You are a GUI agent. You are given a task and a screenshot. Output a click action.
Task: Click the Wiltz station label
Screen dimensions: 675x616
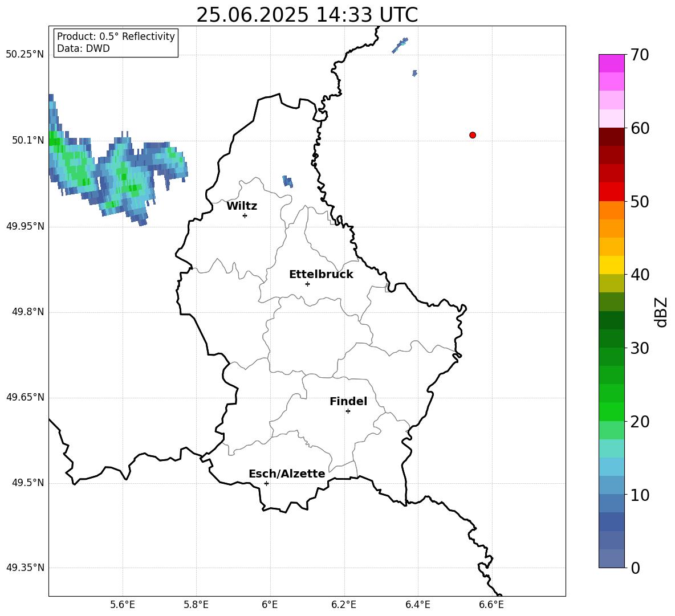tap(242, 206)
